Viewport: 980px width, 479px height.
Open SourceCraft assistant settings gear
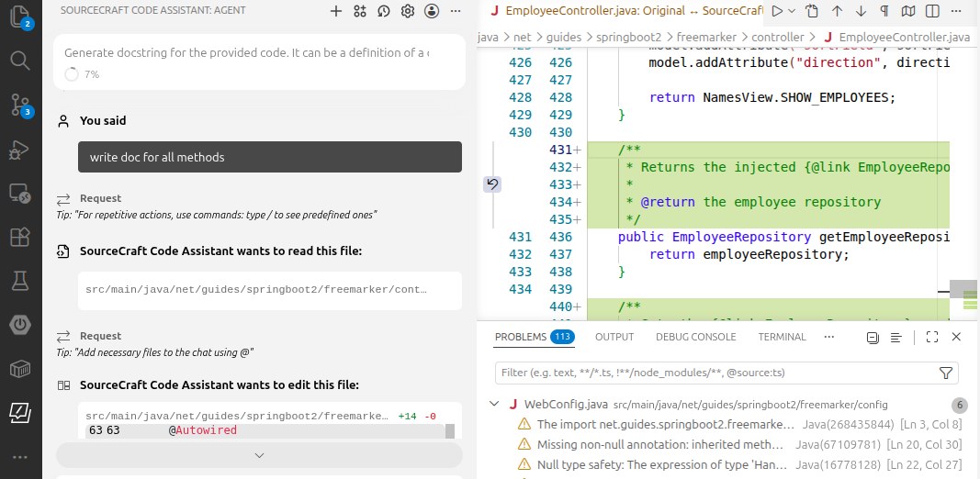[x=408, y=11]
